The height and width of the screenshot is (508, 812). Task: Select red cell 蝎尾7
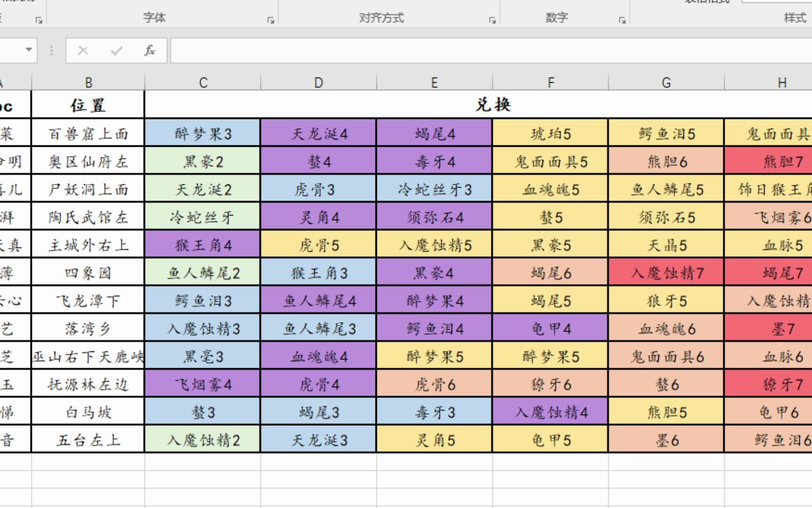click(769, 272)
